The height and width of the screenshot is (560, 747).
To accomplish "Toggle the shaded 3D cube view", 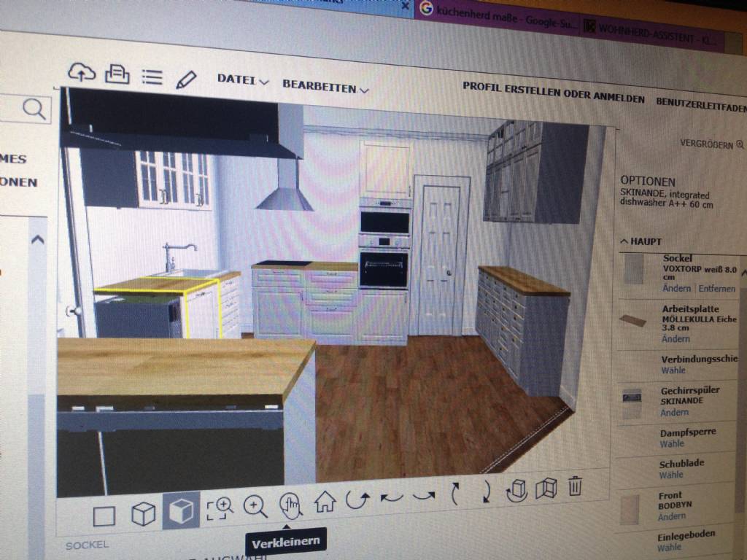I will 181,511.
